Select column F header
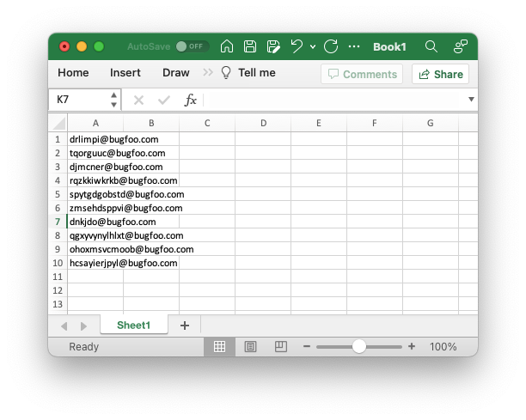The image size is (526, 420). pyautogui.click(x=375, y=123)
